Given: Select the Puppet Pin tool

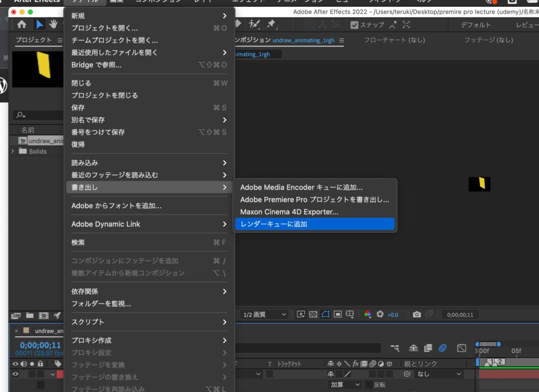Looking at the screenshot, I should click(271, 24).
